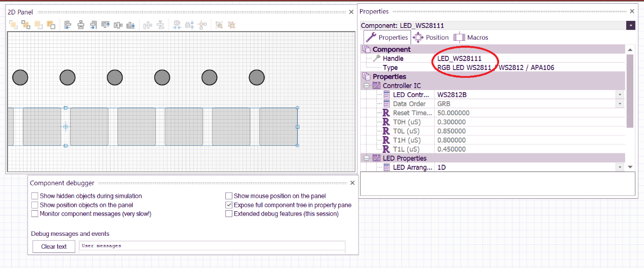Click the Center Horizontally alignment icon
The image size is (644, 268).
click(81, 25)
